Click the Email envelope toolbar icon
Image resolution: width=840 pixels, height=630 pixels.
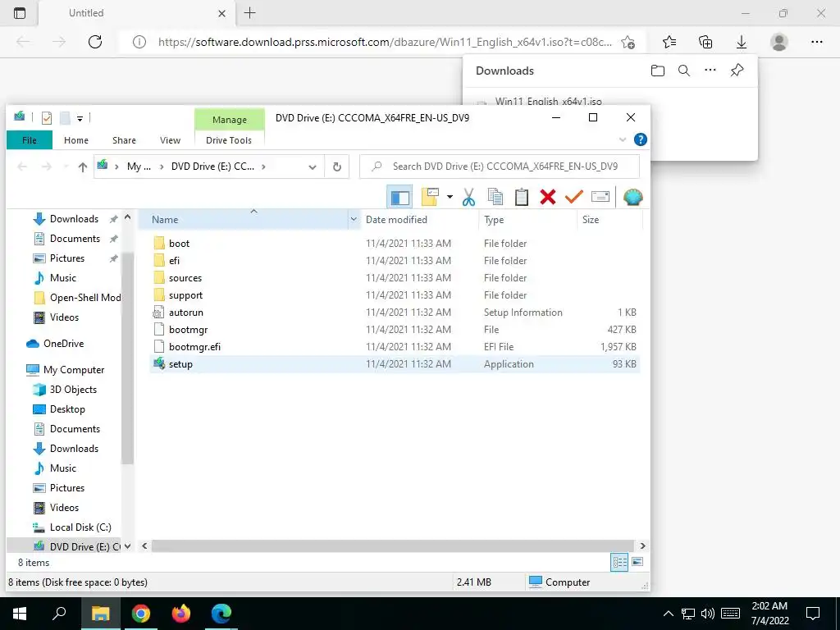(600, 197)
